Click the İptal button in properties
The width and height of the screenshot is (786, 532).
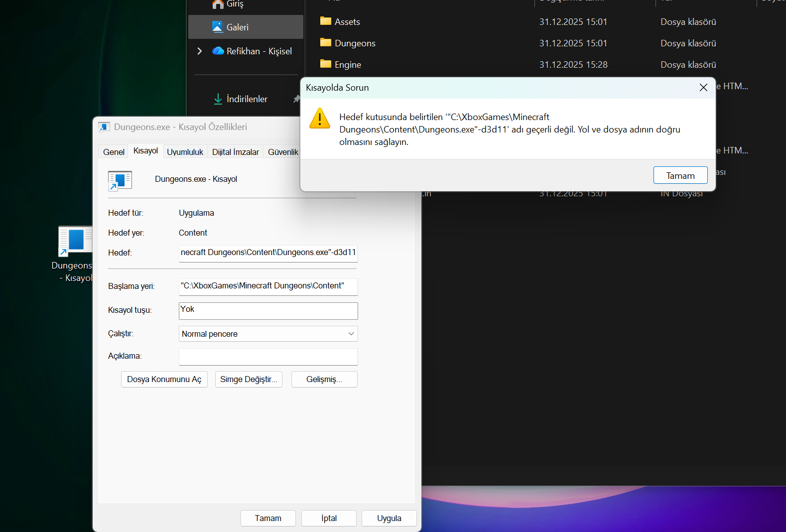click(x=329, y=518)
